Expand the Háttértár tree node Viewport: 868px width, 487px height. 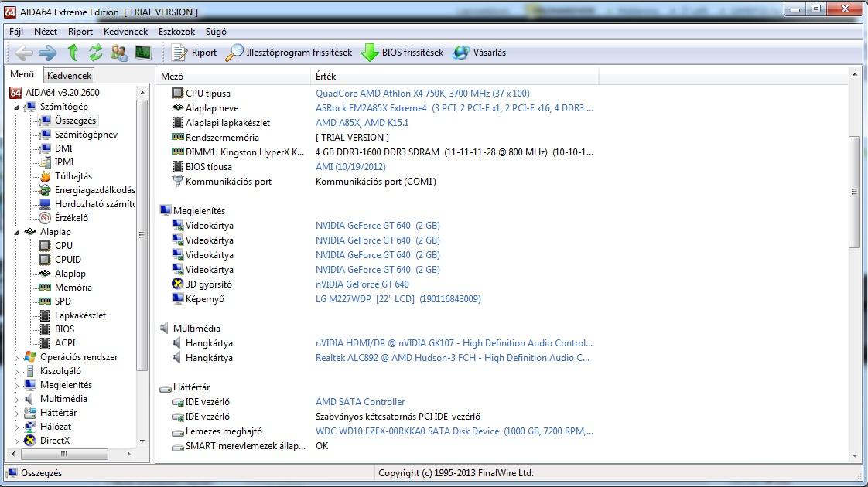point(16,413)
